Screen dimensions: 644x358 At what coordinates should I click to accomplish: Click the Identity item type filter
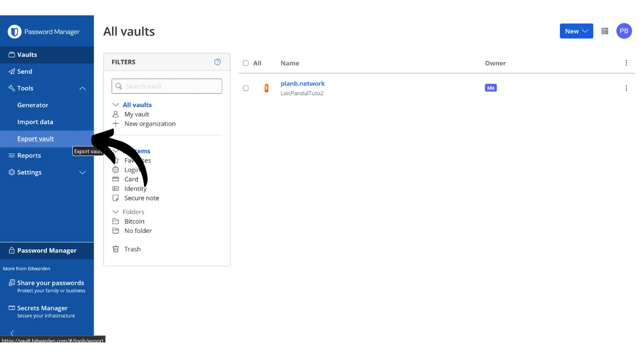135,188
